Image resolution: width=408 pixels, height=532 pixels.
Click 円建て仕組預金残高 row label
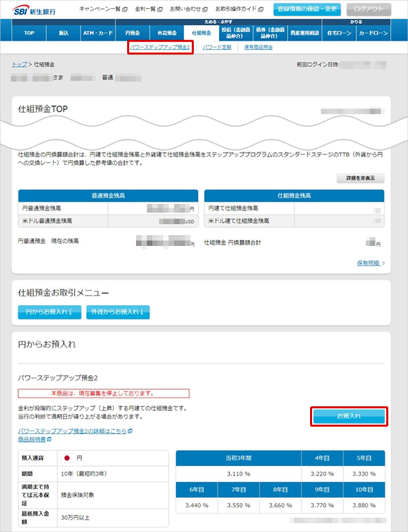pos(233,209)
